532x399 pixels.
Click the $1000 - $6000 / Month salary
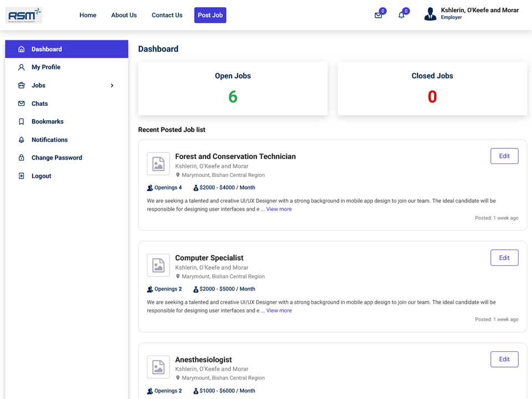click(x=227, y=391)
